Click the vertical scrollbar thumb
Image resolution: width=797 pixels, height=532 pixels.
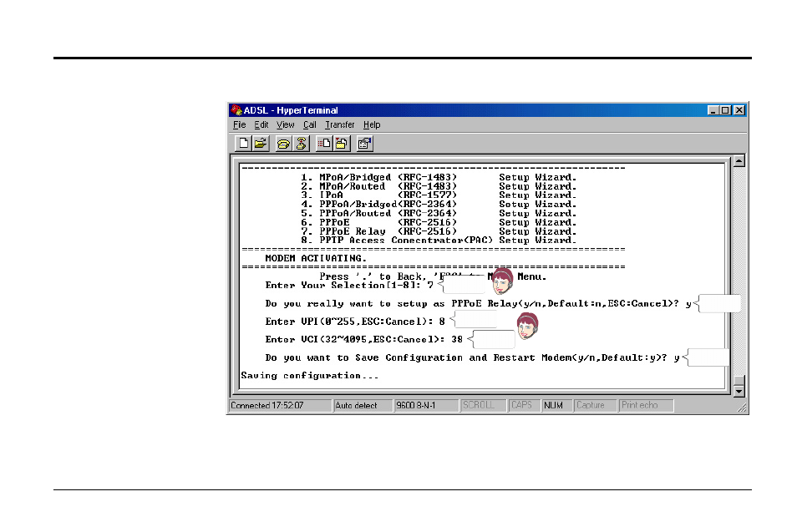739,381
